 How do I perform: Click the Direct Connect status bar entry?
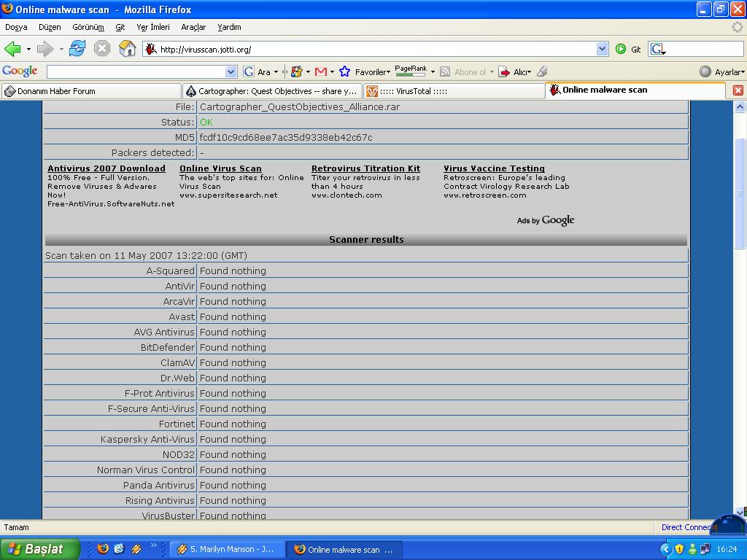click(685, 527)
